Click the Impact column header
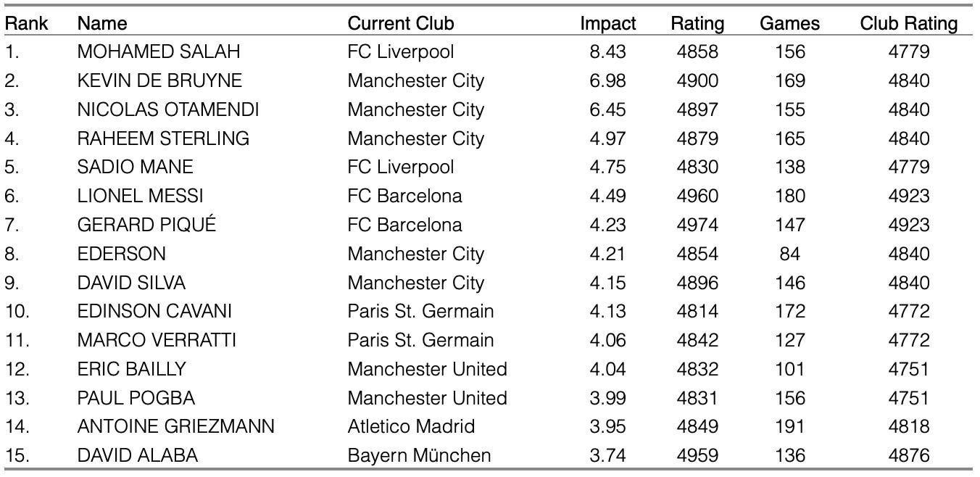This screenshot has width=980, height=477. click(607, 23)
